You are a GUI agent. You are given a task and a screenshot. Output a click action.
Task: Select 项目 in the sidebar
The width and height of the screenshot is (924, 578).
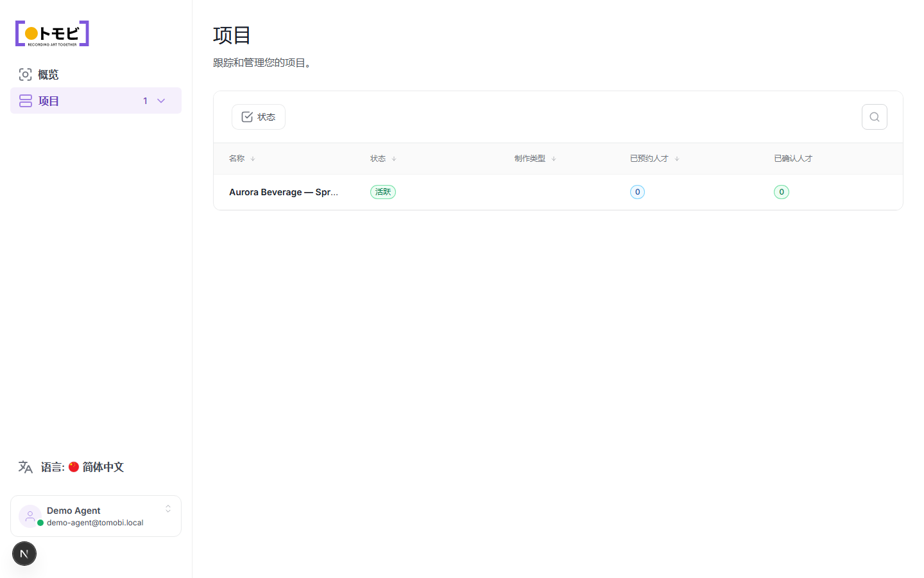click(x=96, y=101)
